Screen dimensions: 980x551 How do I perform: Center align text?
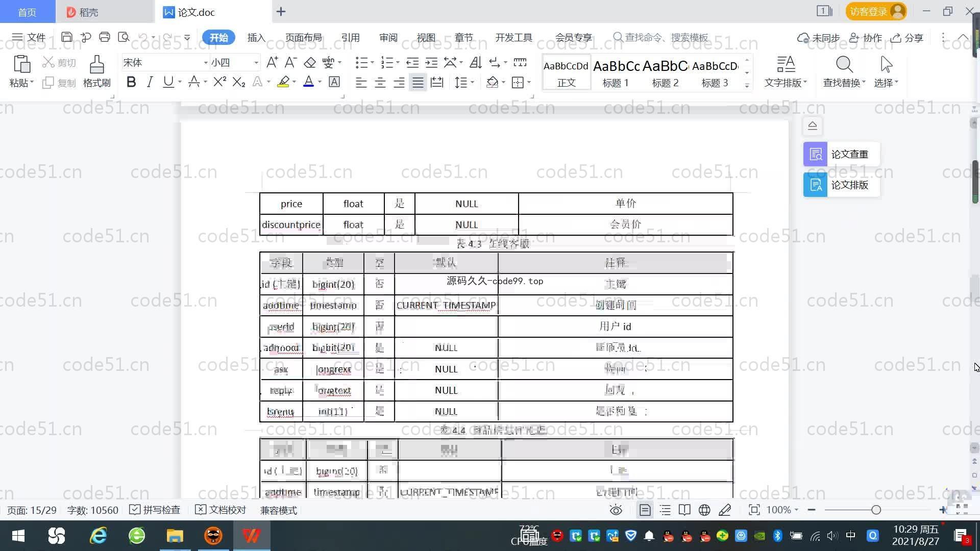tap(380, 82)
